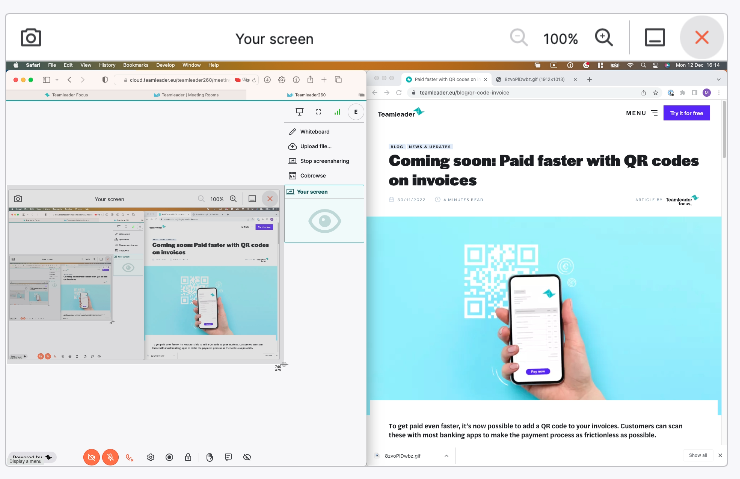Toggle the large eye visibility icon

coord(325,221)
